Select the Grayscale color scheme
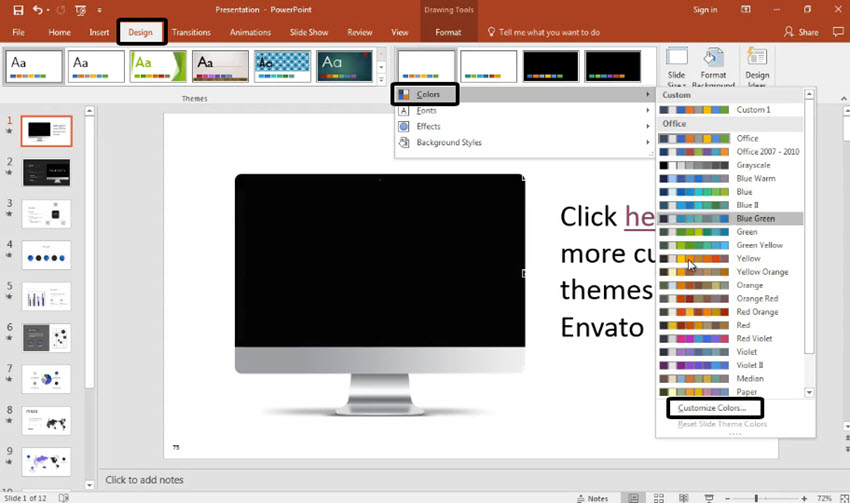This screenshot has width=850, height=503. [x=730, y=165]
